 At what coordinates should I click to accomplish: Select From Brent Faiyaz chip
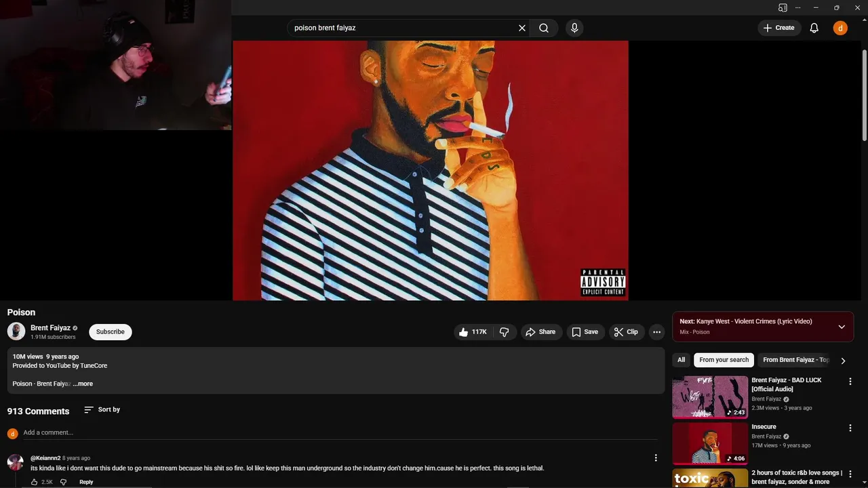click(795, 360)
